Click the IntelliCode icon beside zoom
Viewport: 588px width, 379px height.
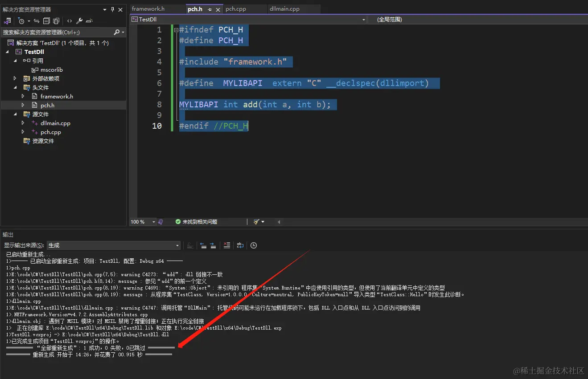[160, 222]
